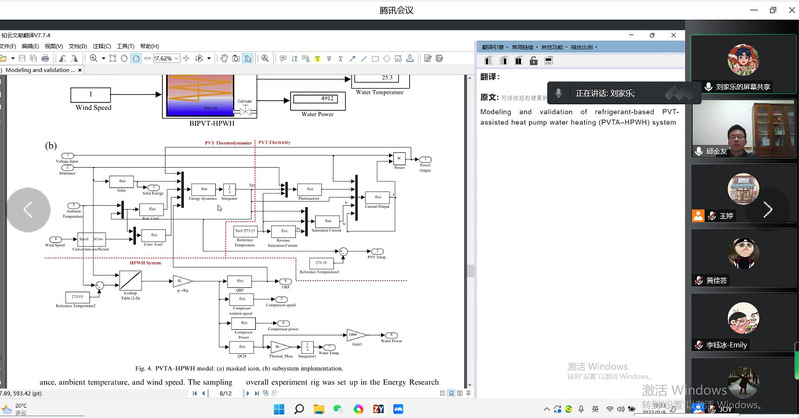Open the taskbar search icon
799x418 pixels.
[299, 409]
